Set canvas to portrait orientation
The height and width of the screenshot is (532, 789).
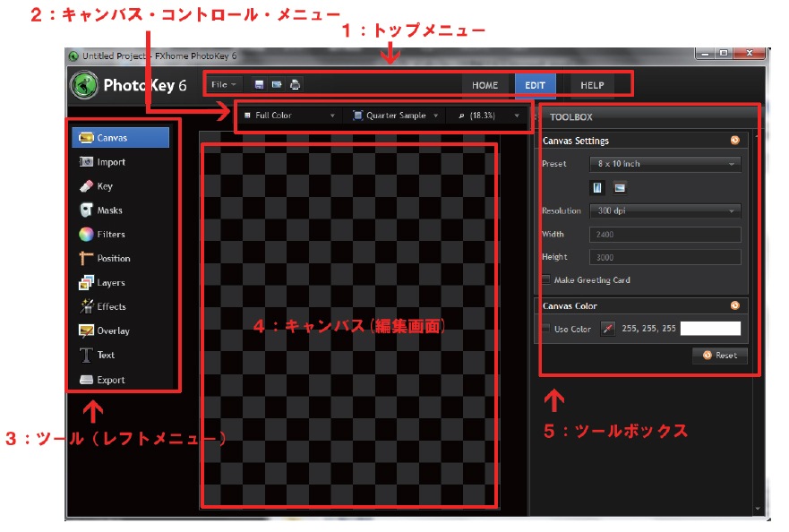coord(598,188)
